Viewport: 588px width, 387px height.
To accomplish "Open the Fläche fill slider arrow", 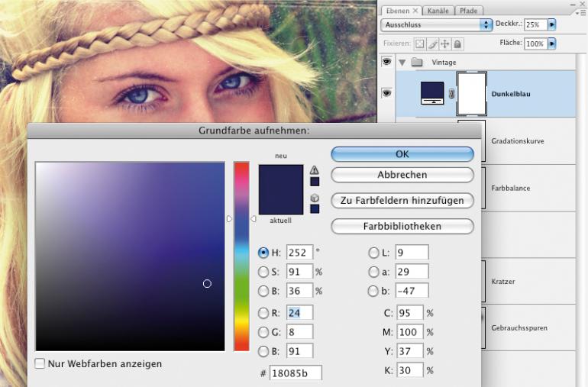I will 551,44.
